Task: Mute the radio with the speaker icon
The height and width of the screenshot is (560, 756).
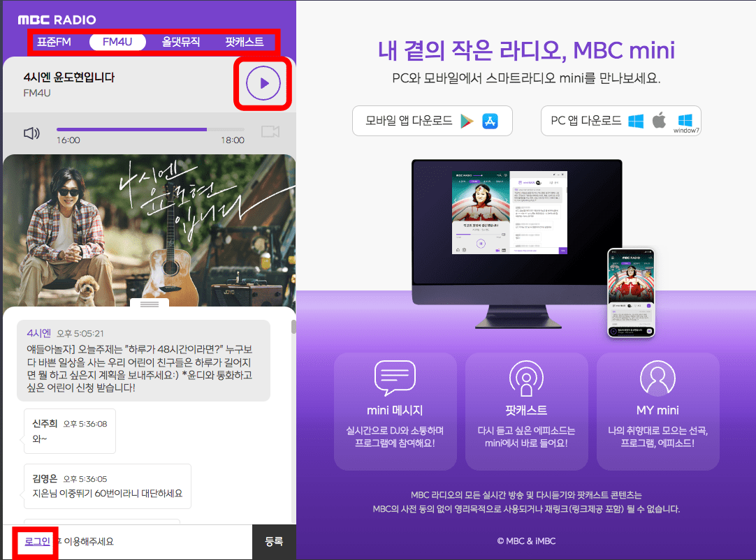Action: click(x=32, y=133)
